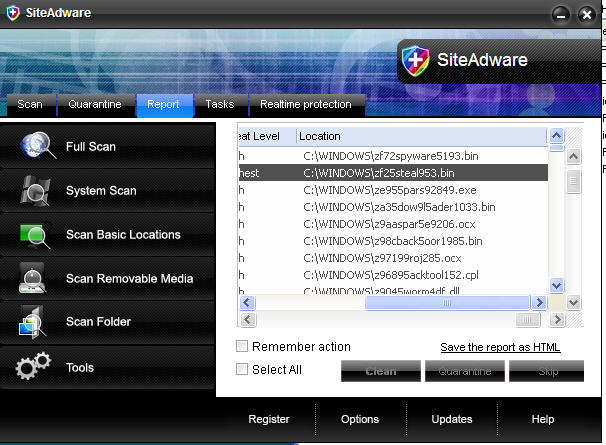Click the outer vertical scrollbar thumb
The width and height of the screenshot is (606, 445).
point(574,181)
